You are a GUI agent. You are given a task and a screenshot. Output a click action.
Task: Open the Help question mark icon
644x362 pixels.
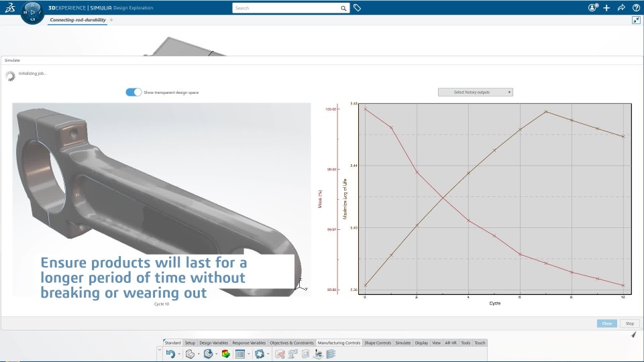[x=636, y=8]
